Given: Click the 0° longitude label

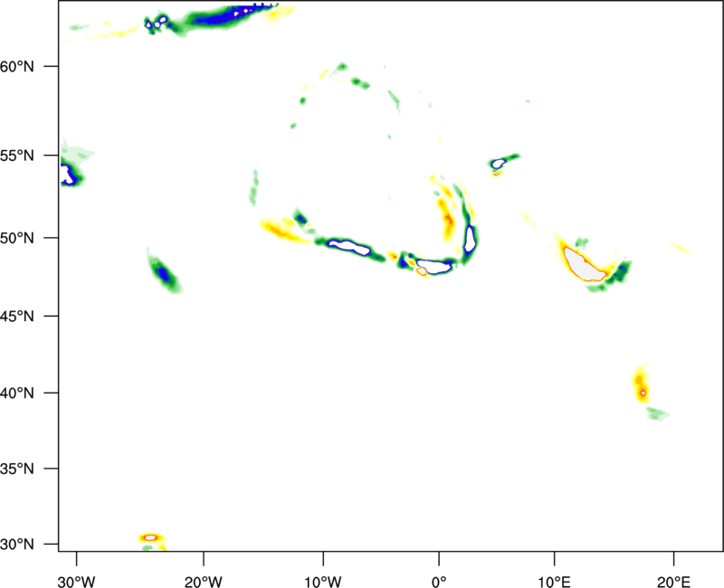Looking at the screenshot, I should click(439, 582).
